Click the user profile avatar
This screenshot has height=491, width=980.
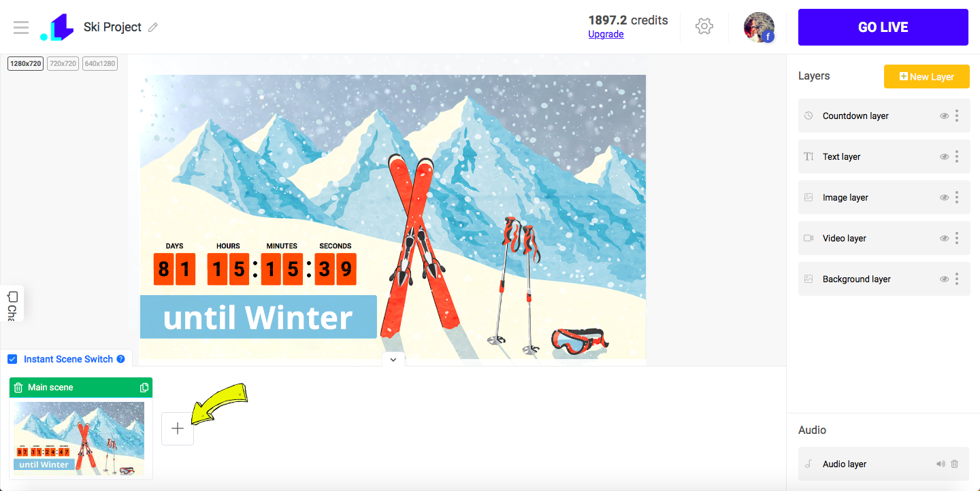click(x=759, y=27)
